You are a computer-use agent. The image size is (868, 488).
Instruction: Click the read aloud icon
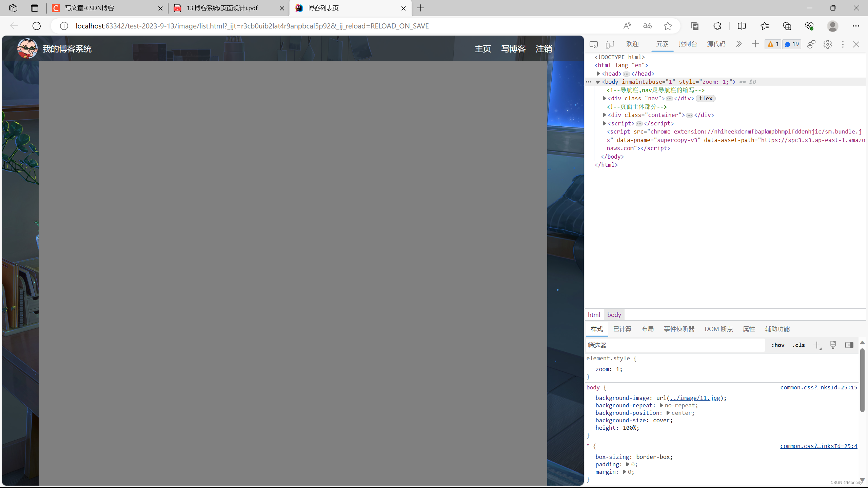click(x=627, y=26)
